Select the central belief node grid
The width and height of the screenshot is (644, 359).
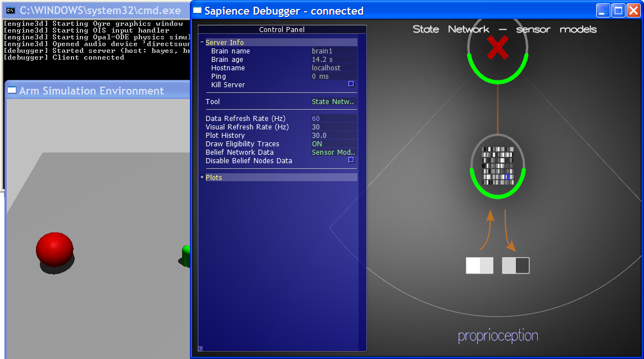[x=497, y=166]
